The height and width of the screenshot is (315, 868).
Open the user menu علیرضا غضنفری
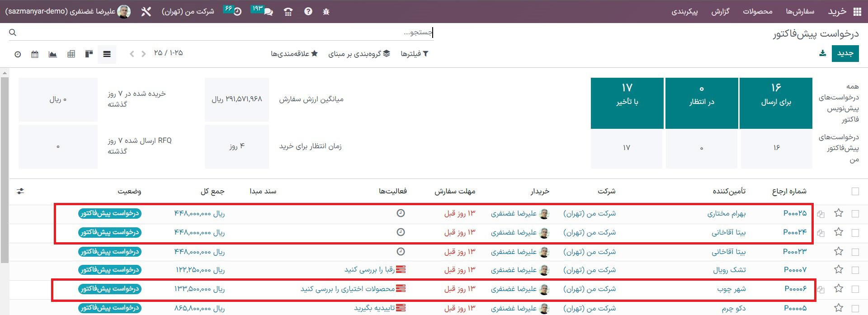click(68, 12)
